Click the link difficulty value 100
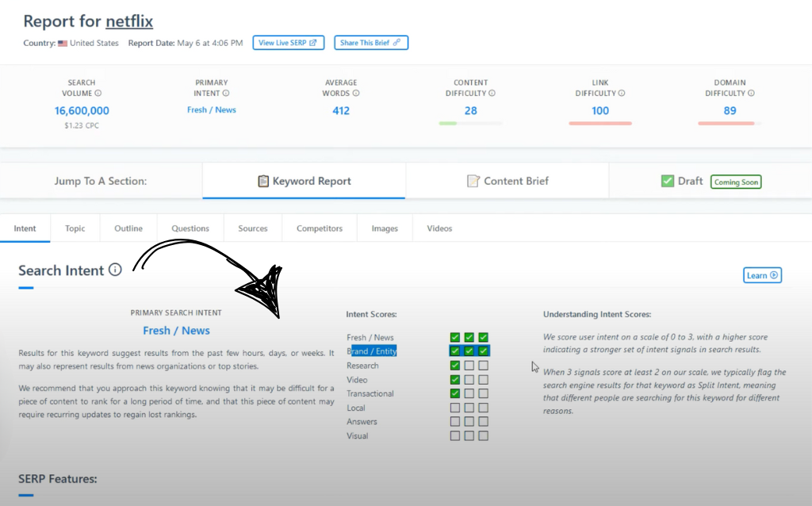Viewport: 812px width, 506px height. pyautogui.click(x=600, y=111)
